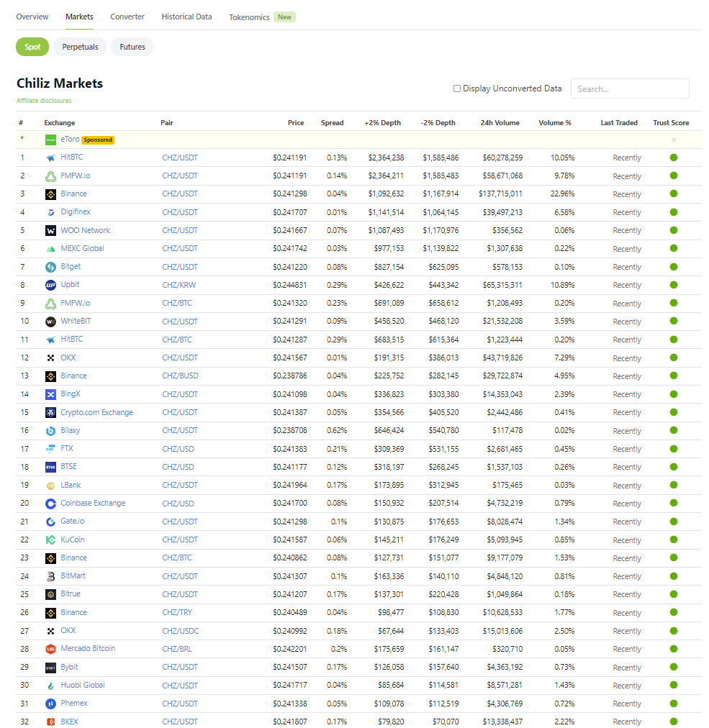Dismiss the eToro sponsored row
Screen dimensions: 709x728
click(674, 140)
